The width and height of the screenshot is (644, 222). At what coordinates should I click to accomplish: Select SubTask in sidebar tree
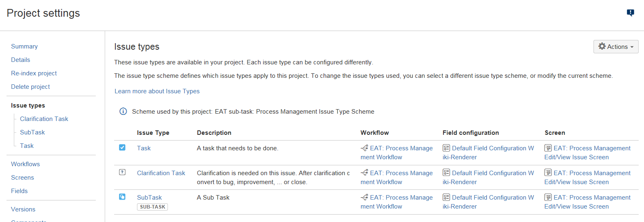click(x=33, y=132)
